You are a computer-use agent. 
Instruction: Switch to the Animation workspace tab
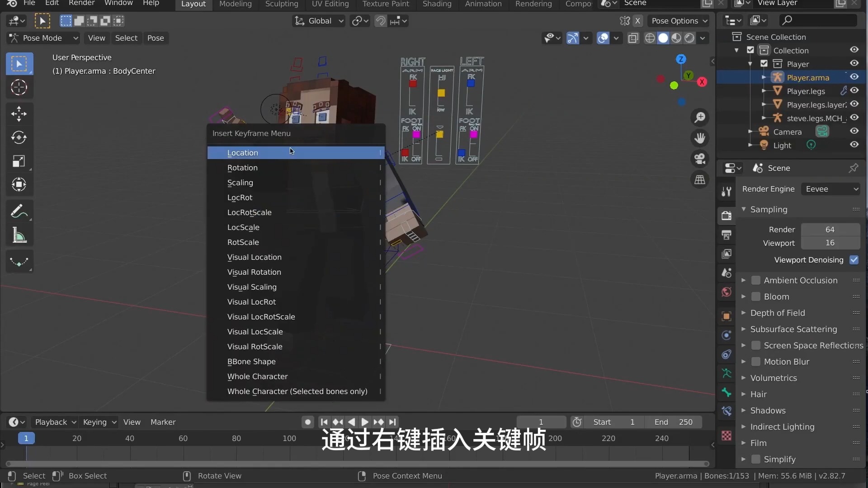coord(483,4)
